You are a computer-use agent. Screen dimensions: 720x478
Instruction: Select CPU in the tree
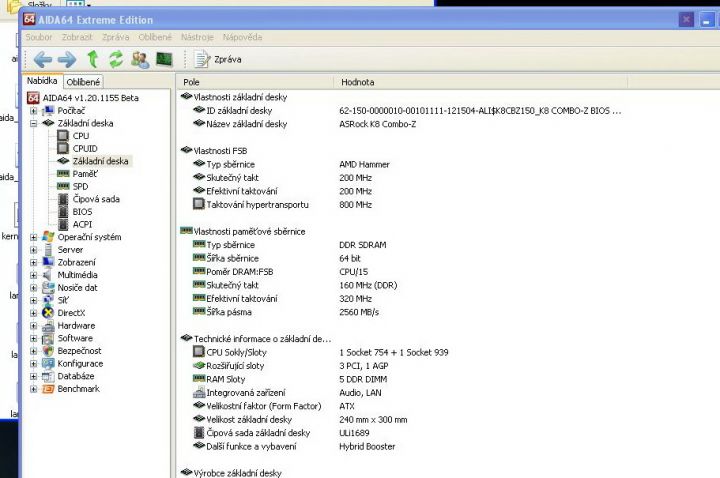tap(80, 136)
